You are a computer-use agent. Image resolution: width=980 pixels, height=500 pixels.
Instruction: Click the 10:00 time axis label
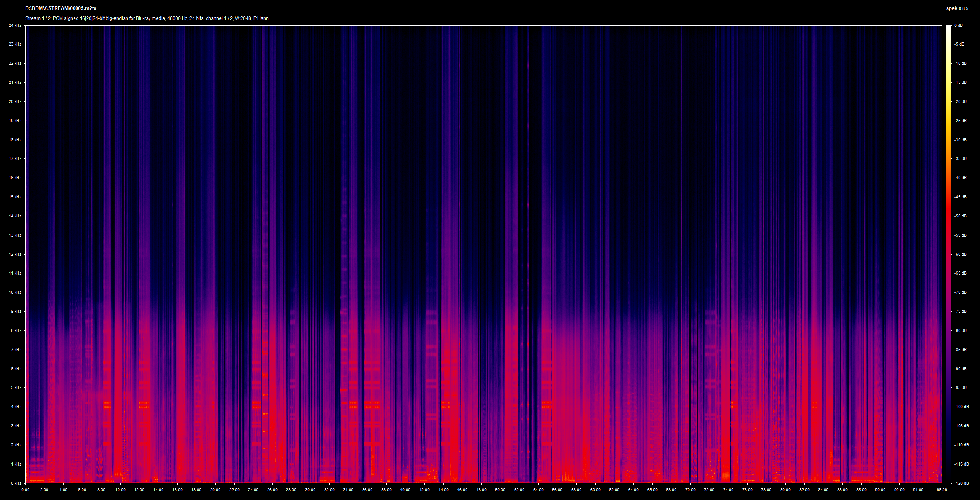click(120, 490)
